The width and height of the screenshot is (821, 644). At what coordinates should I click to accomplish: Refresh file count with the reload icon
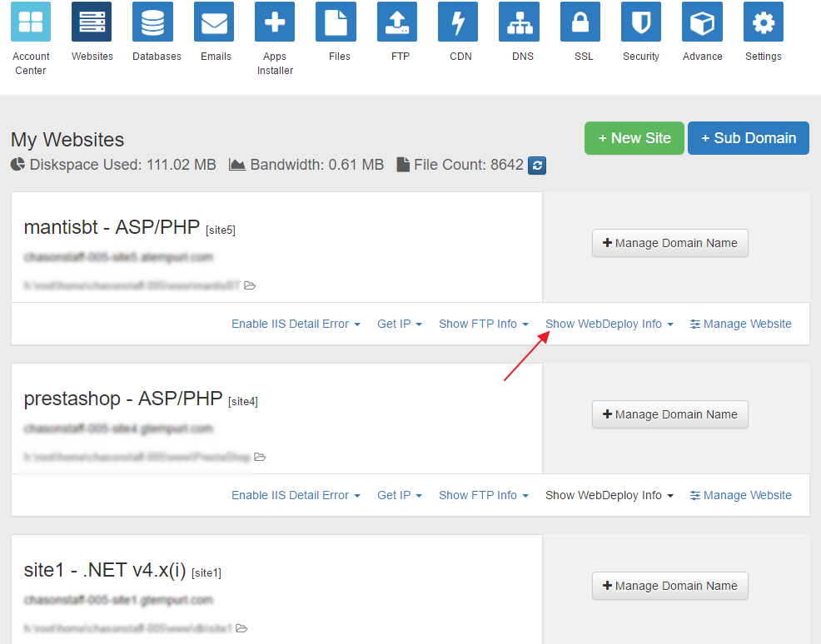[x=538, y=166]
